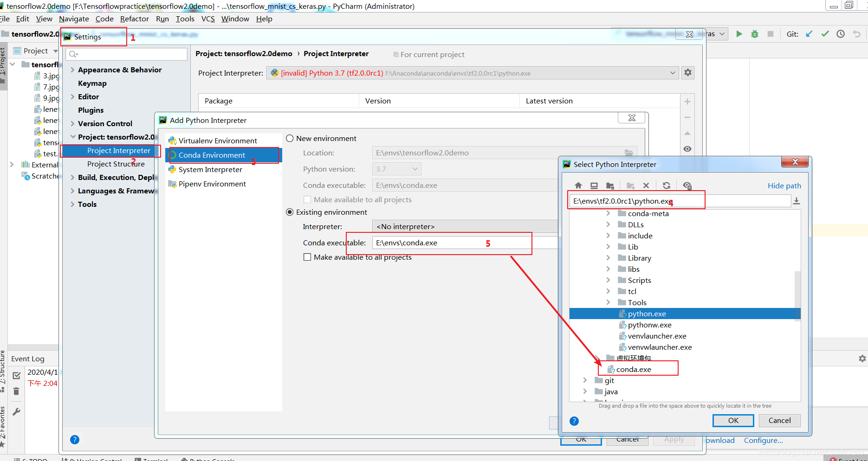The image size is (868, 461).
Task: Stop the running process icon
Action: 771,34
